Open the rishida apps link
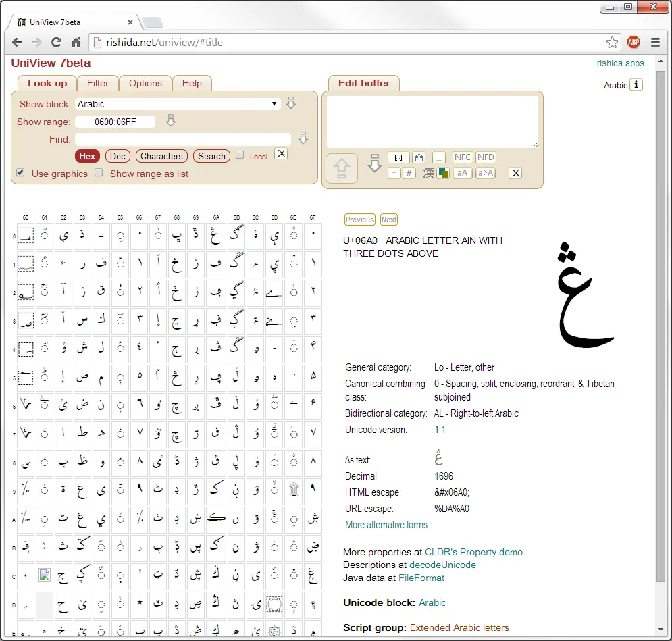Viewport: 672px width, 641px height. pyautogui.click(x=620, y=63)
